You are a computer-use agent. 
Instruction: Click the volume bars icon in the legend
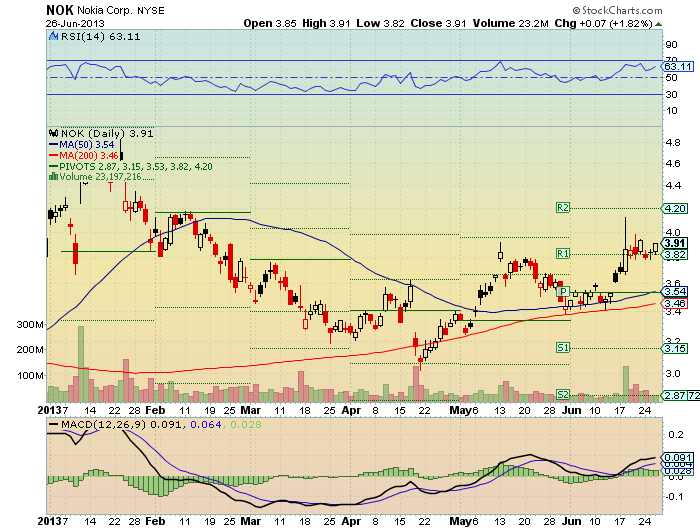click(x=53, y=176)
